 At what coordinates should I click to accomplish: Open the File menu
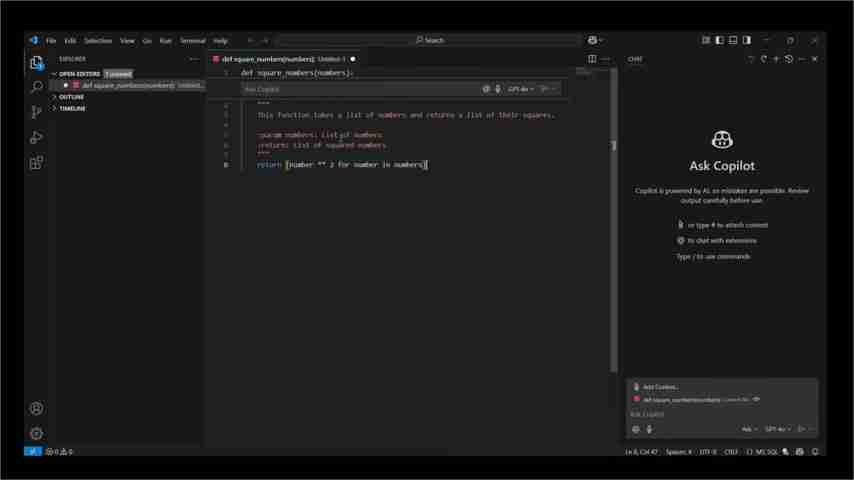pos(51,40)
